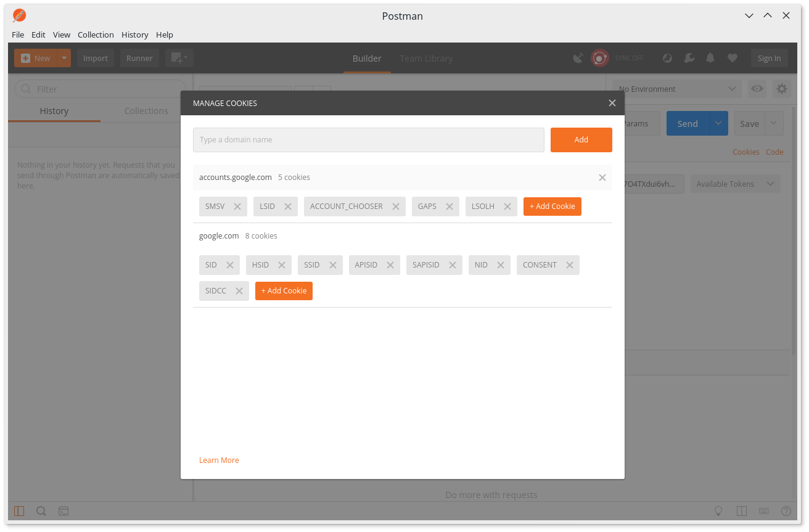The image size is (809, 532).
Task: Click the google.com domain name
Action: pos(219,236)
